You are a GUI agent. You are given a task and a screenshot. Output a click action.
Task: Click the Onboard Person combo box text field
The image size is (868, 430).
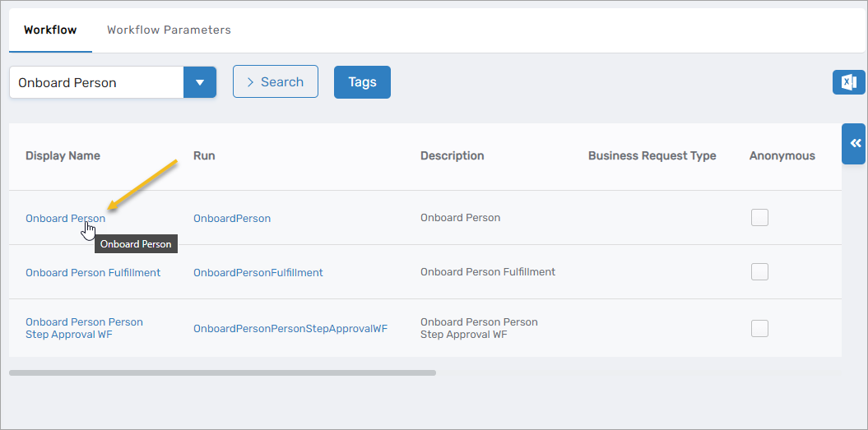96,82
